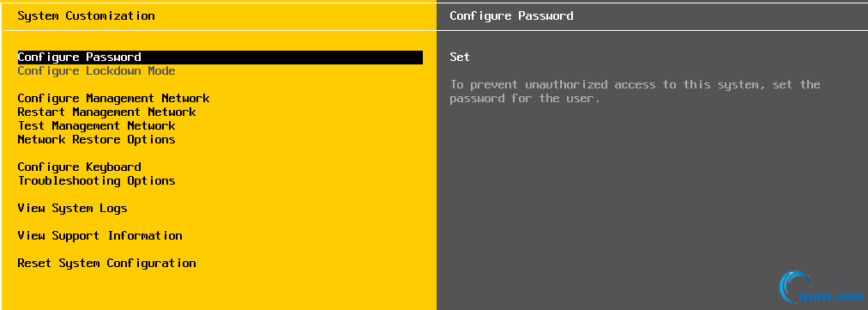Open View System Logs
The height and width of the screenshot is (310, 868).
pyautogui.click(x=73, y=209)
